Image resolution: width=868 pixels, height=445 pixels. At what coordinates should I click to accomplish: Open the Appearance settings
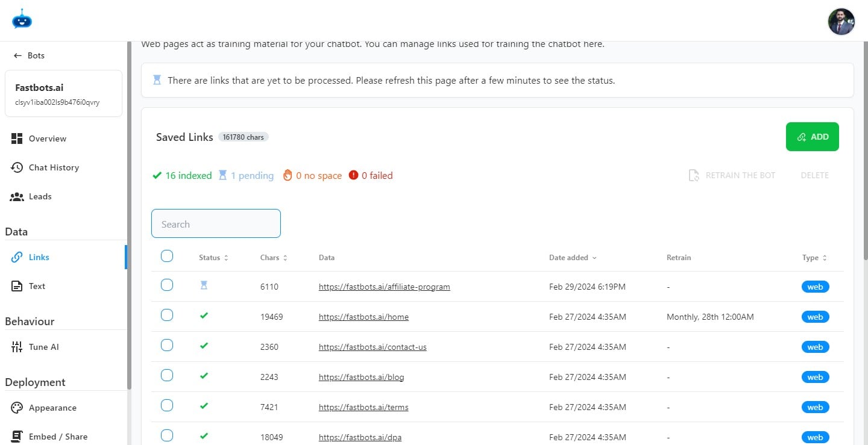tap(17, 408)
